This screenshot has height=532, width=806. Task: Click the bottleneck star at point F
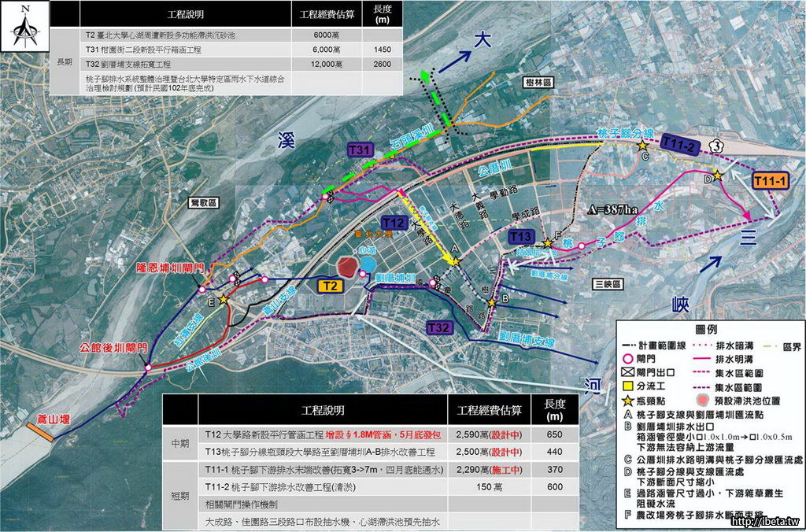(546, 243)
